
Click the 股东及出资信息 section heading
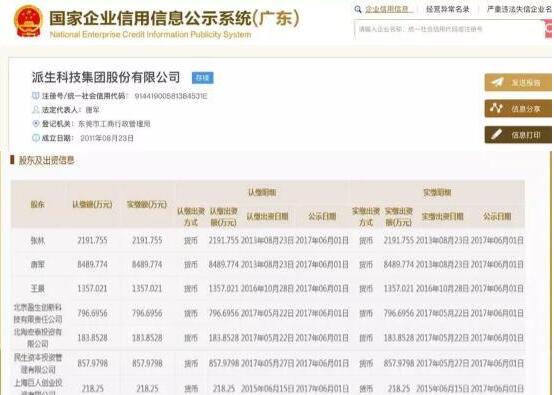pyautogui.click(x=46, y=161)
